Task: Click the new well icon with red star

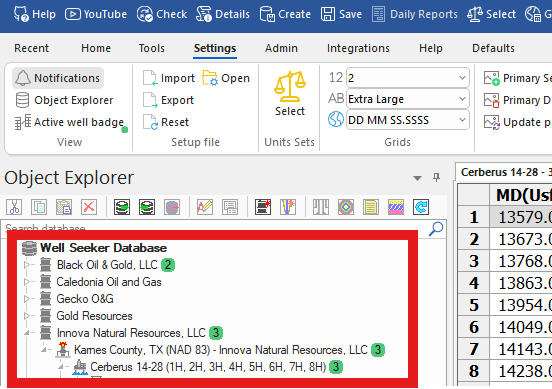Action: point(288,207)
